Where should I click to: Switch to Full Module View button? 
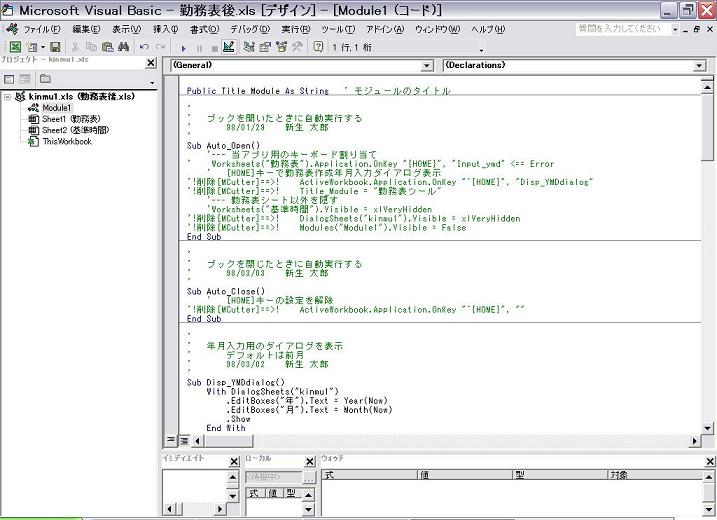pos(184,441)
